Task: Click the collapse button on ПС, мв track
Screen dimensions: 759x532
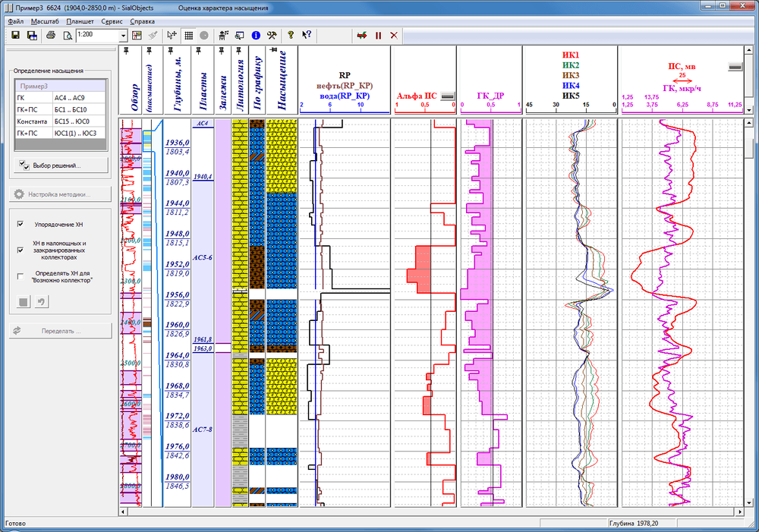Action: tap(734, 67)
